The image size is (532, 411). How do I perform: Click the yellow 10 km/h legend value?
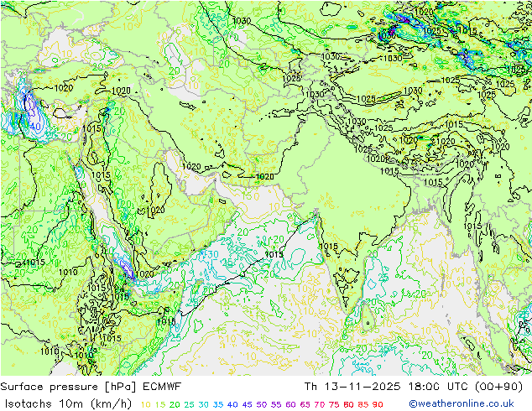[145, 404]
